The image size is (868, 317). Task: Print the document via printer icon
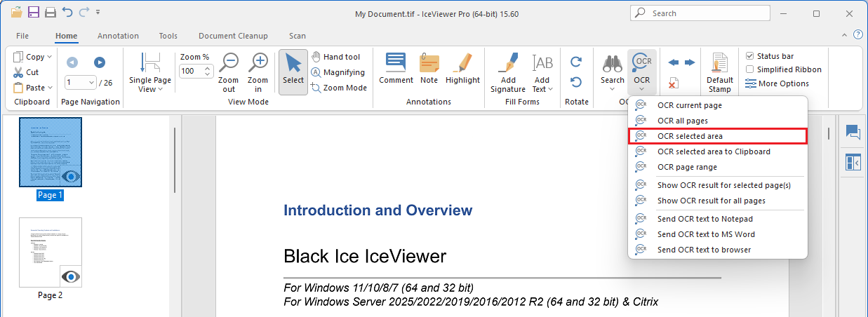51,12
